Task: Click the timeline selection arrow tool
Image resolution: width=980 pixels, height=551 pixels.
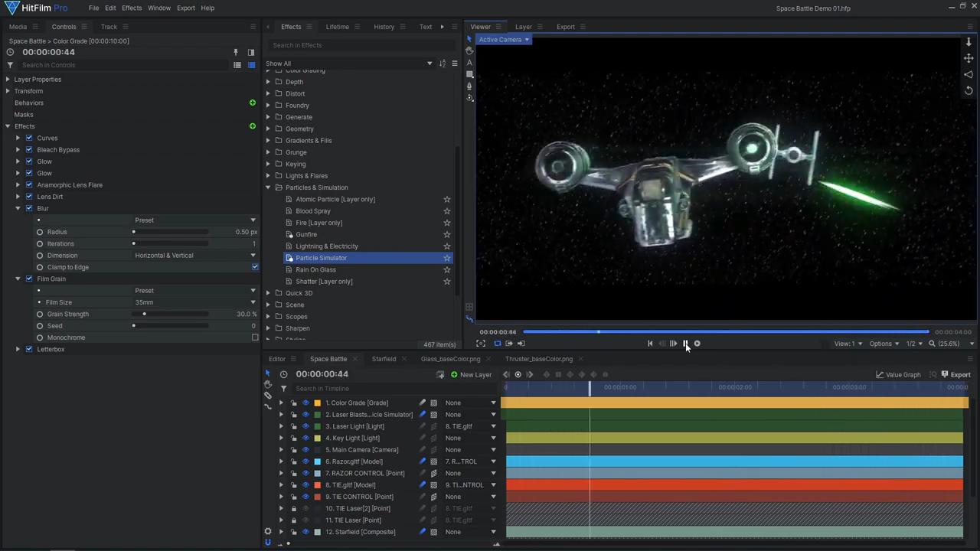Action: (x=267, y=373)
